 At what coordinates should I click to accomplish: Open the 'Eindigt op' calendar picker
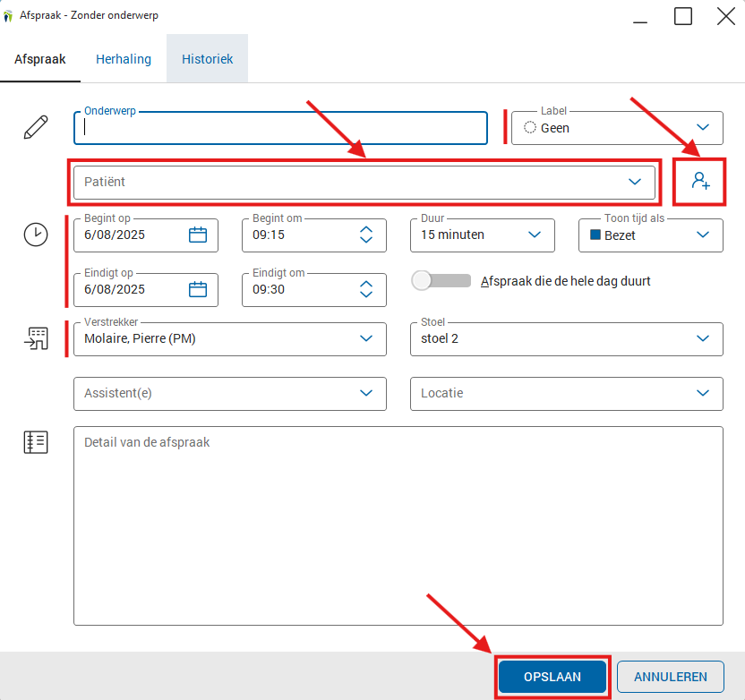tap(198, 289)
